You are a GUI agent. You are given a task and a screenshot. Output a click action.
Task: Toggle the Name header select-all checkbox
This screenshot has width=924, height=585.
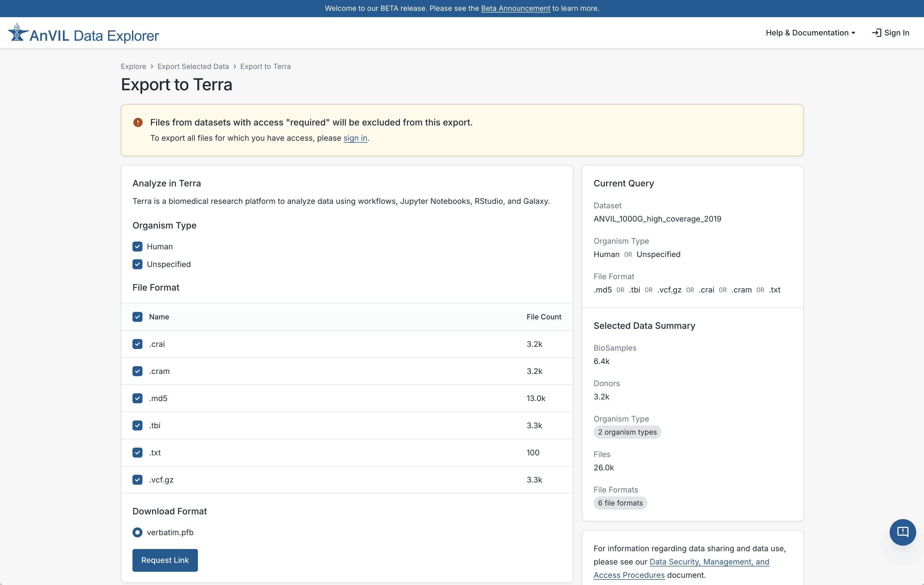[x=137, y=317]
